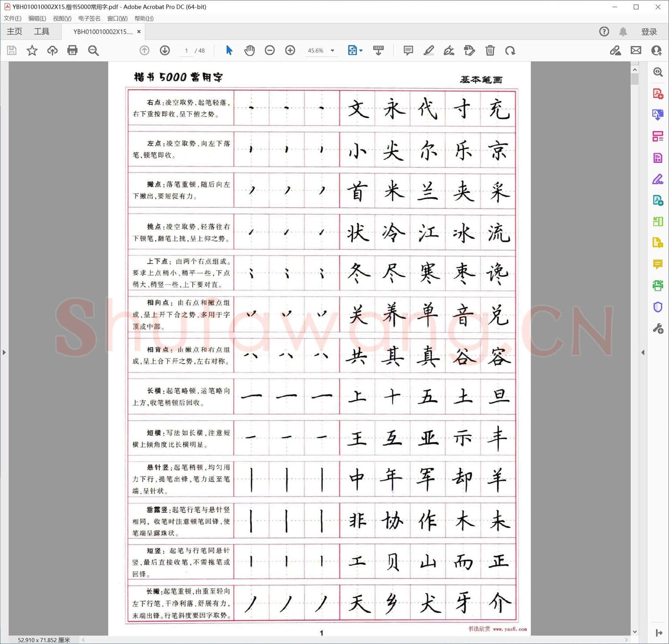Open the 编辑(E) menu
669x644 pixels.
(x=37, y=18)
